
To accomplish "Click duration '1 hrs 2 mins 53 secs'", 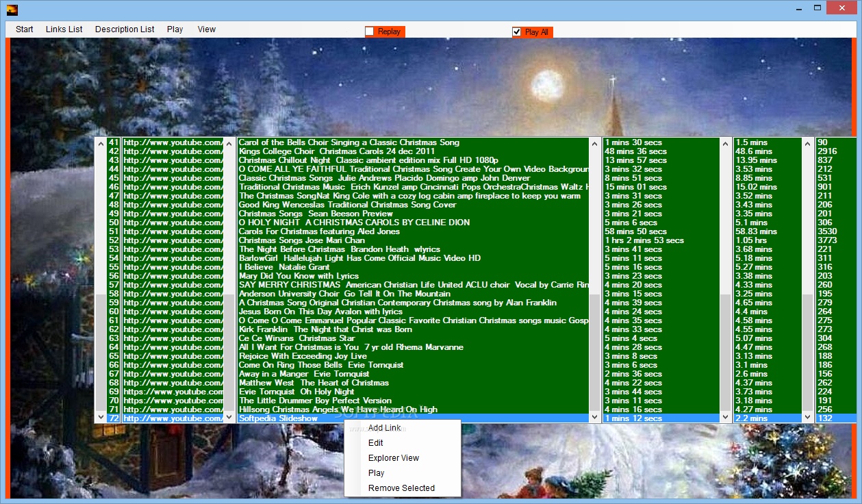I will coord(644,240).
